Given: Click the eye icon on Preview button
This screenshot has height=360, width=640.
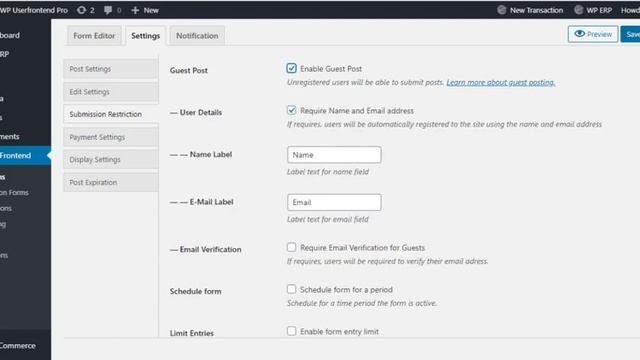Looking at the screenshot, I should click(580, 34).
